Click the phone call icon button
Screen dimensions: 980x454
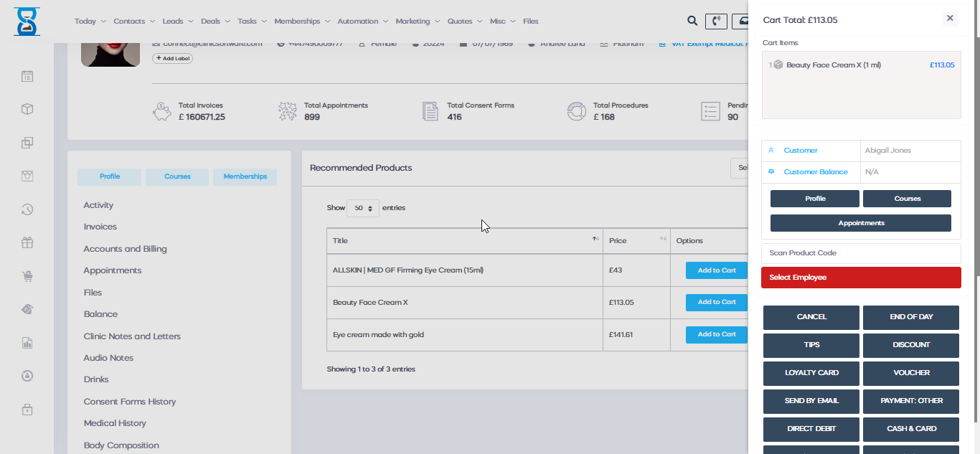(716, 22)
